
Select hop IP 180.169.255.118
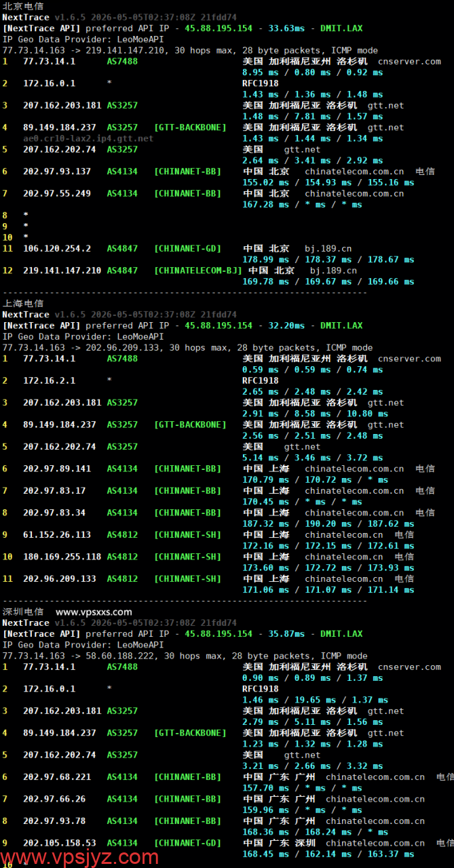[62, 557]
